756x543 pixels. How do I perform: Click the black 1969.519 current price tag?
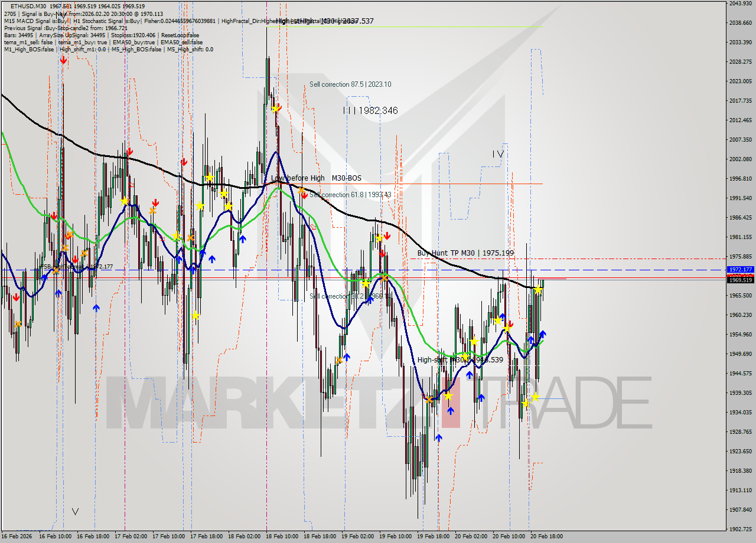(x=740, y=280)
